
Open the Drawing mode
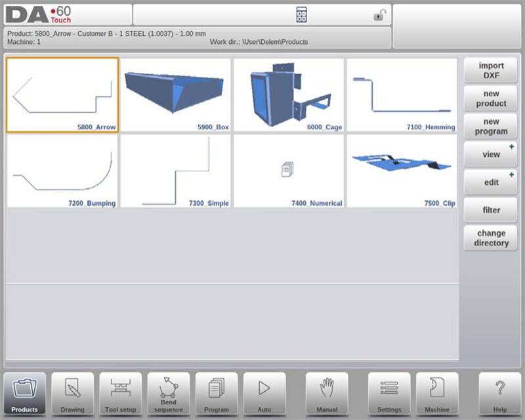click(x=73, y=394)
